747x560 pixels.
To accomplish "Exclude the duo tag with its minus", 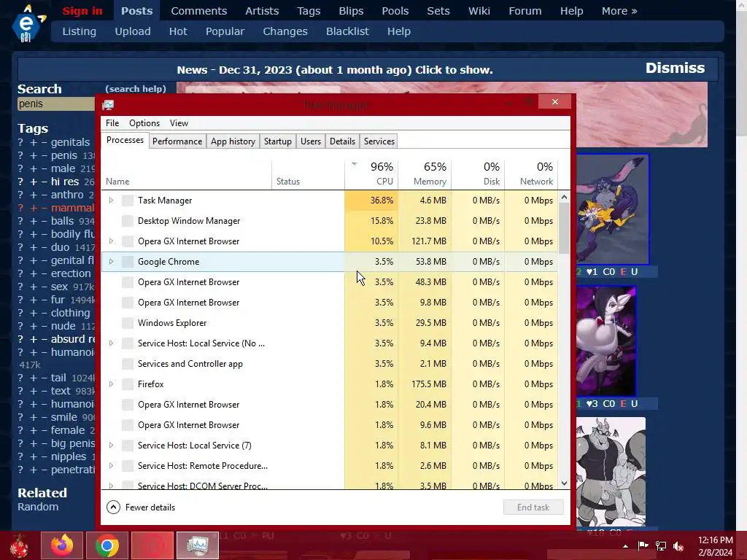I will tap(44, 247).
